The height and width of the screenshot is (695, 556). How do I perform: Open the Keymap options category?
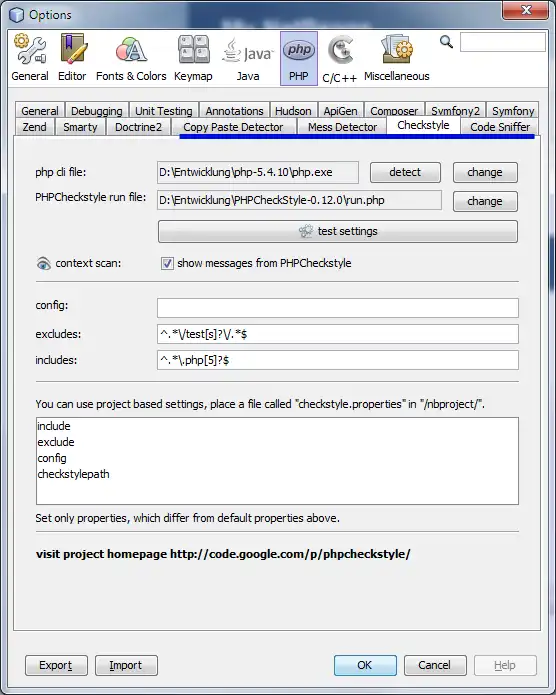tap(193, 59)
